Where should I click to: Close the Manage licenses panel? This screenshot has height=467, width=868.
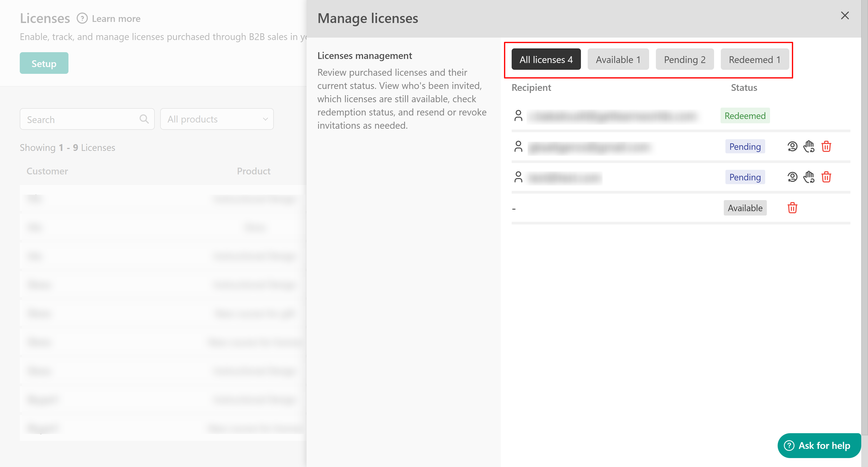(x=844, y=15)
